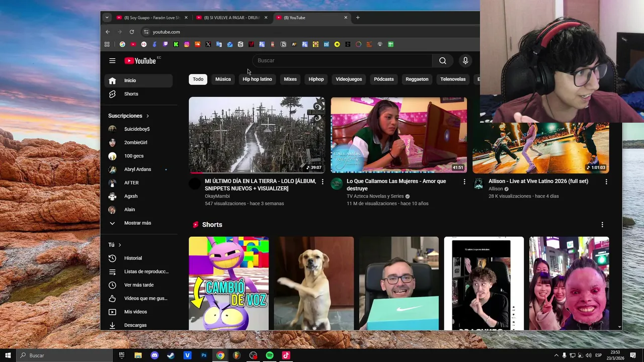This screenshot has height=362, width=644.
Task: Open OkayMambi channel link
Action: [x=217, y=196]
